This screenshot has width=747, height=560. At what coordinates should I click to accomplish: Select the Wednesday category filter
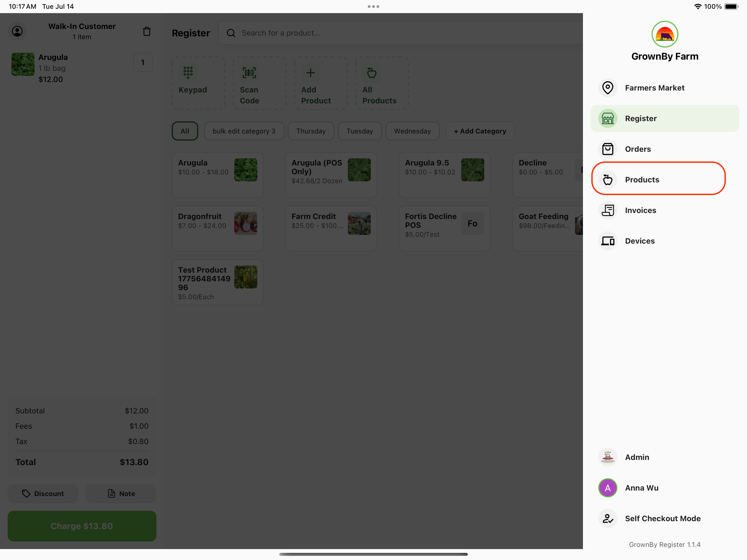[x=412, y=131]
